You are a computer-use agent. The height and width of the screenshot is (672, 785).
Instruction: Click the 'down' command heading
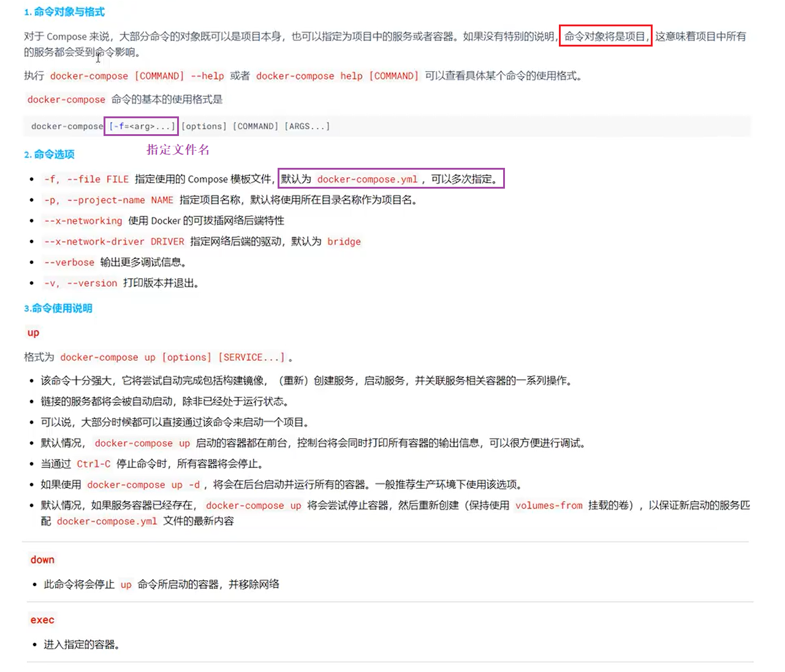(x=42, y=560)
